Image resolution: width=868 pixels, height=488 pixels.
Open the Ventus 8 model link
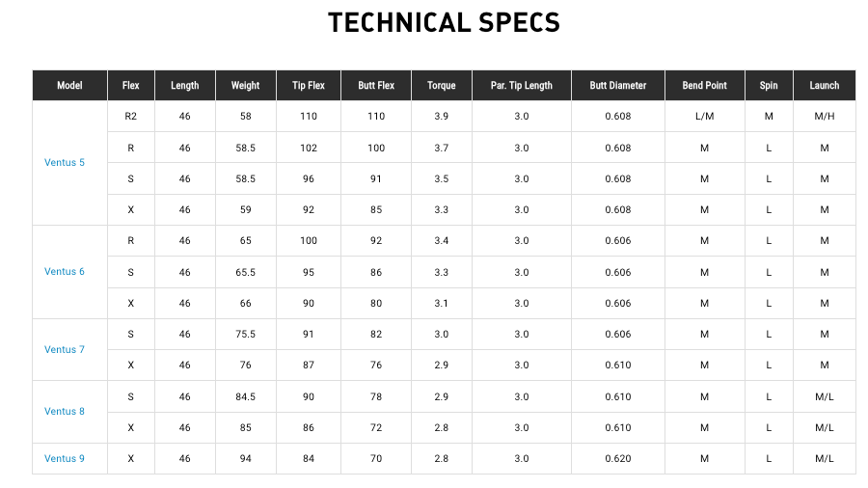[x=65, y=412]
